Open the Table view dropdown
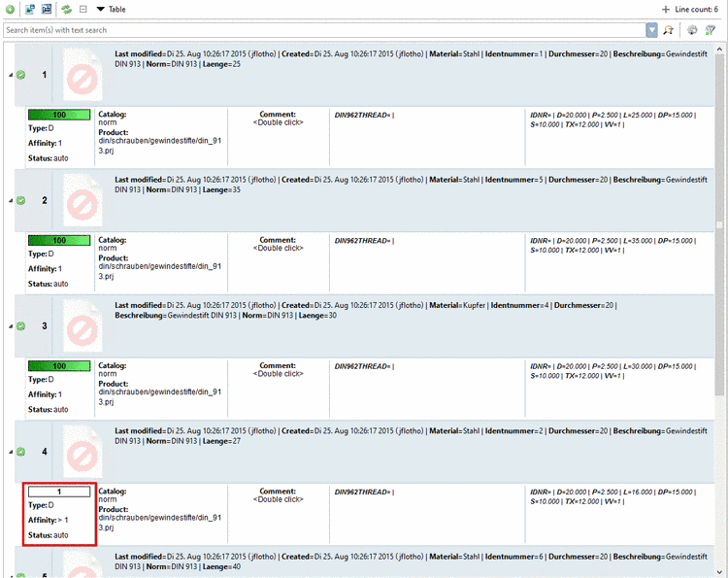The height and width of the screenshot is (578, 728). 111,10
